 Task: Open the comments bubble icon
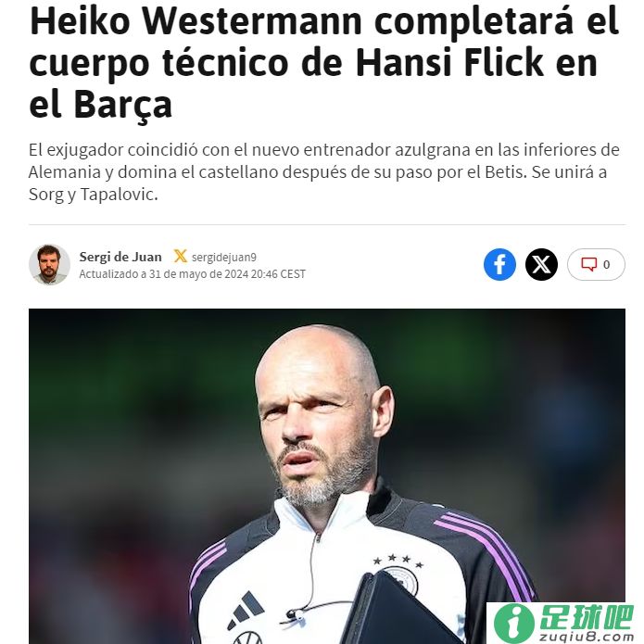588,264
